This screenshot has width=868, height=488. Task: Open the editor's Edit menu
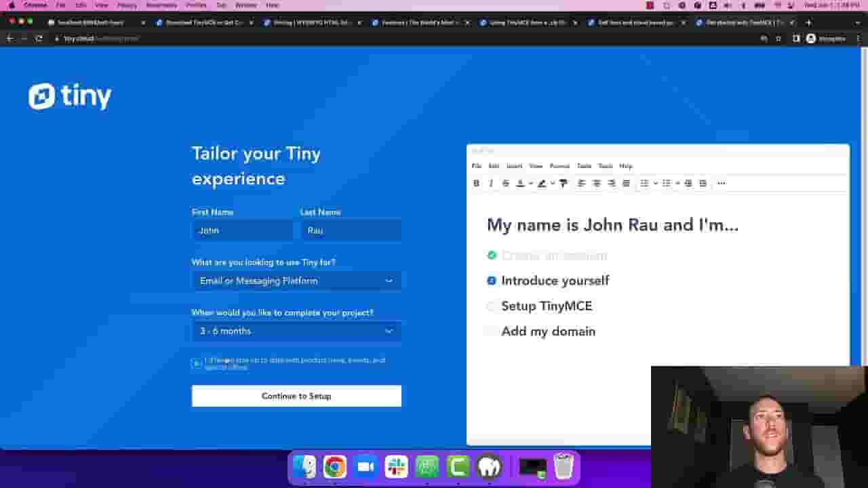[494, 166]
